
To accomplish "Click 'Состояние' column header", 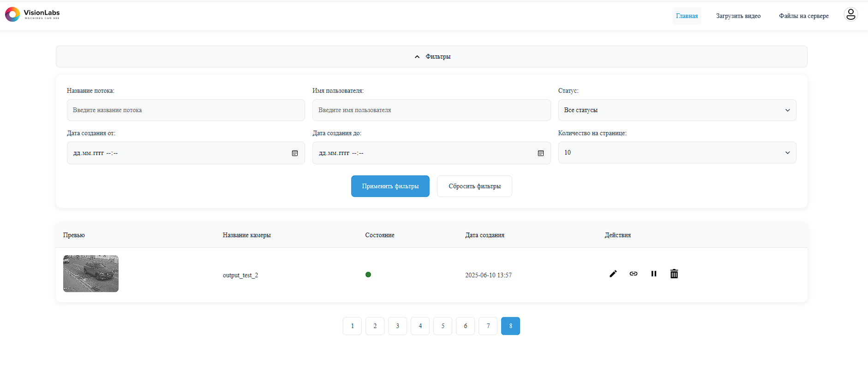I will tap(380, 235).
